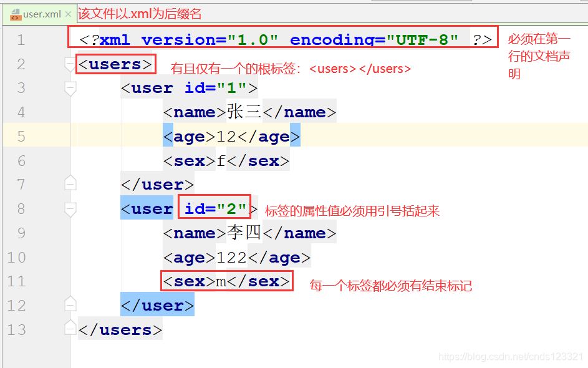Click line number 5 in the gutter
The image size is (588, 368).
pyautogui.click(x=21, y=136)
